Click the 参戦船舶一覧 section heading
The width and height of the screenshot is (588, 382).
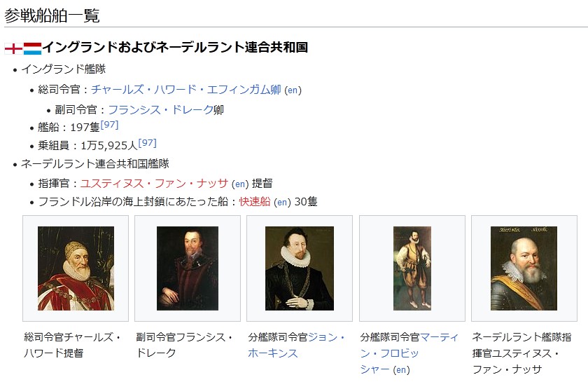click(52, 15)
